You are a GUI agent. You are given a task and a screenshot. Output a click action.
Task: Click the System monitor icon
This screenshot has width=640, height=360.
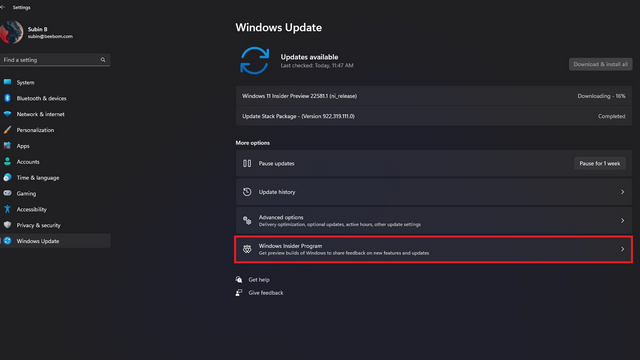coord(7,82)
